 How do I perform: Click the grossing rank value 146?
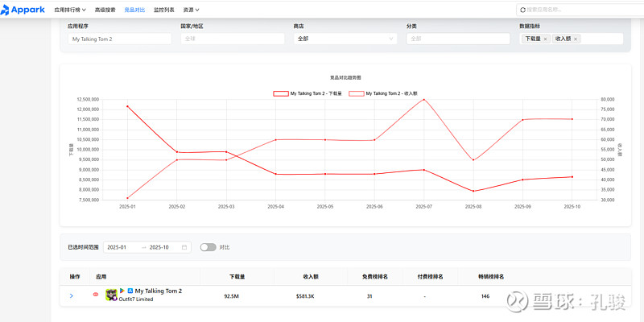click(x=485, y=296)
